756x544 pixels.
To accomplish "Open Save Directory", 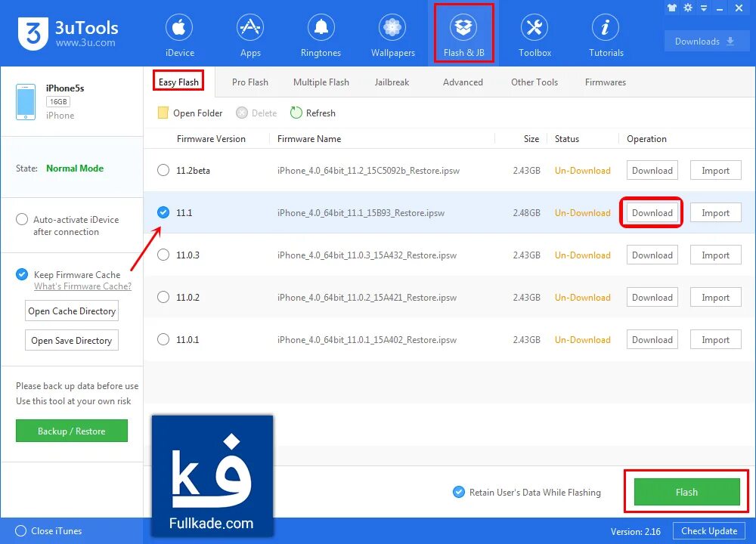I will click(71, 340).
